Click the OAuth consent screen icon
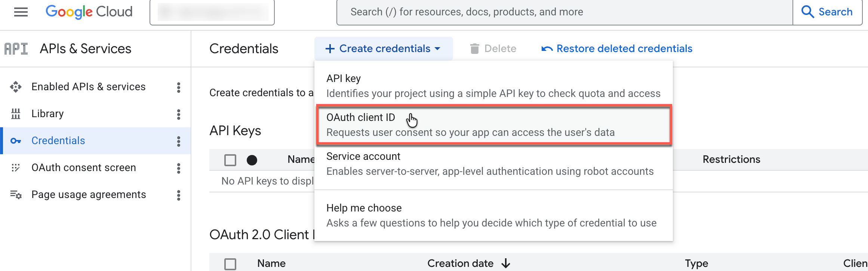The height and width of the screenshot is (271, 868). tap(16, 168)
